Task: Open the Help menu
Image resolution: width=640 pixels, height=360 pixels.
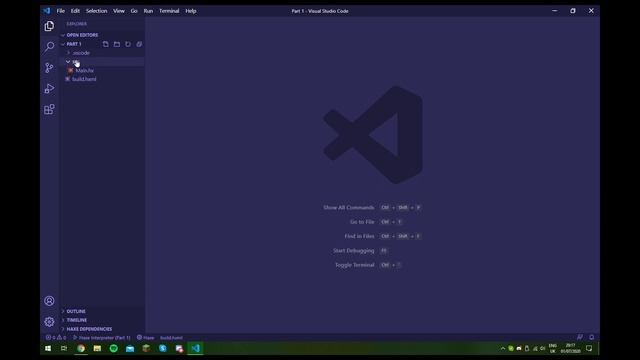Action: click(x=191, y=11)
